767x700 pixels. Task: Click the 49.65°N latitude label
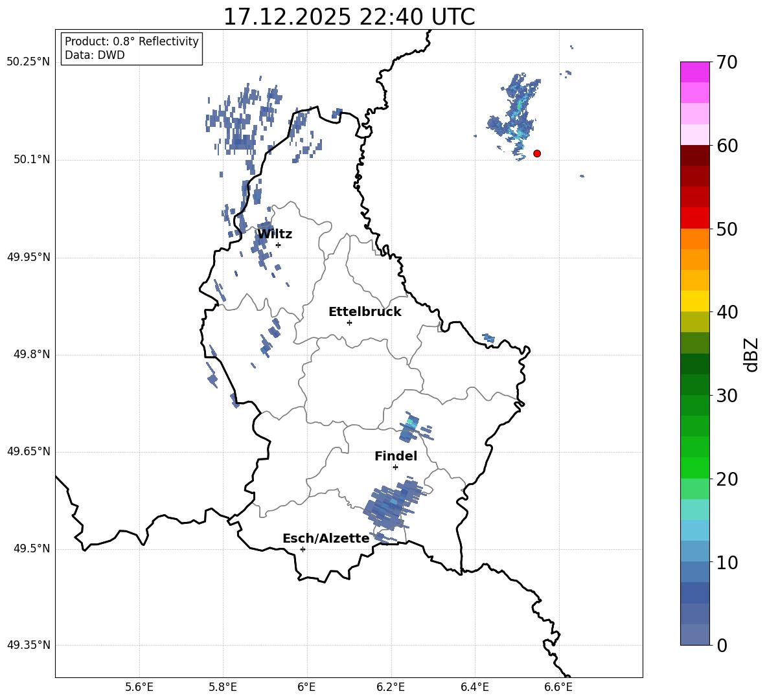28,451
